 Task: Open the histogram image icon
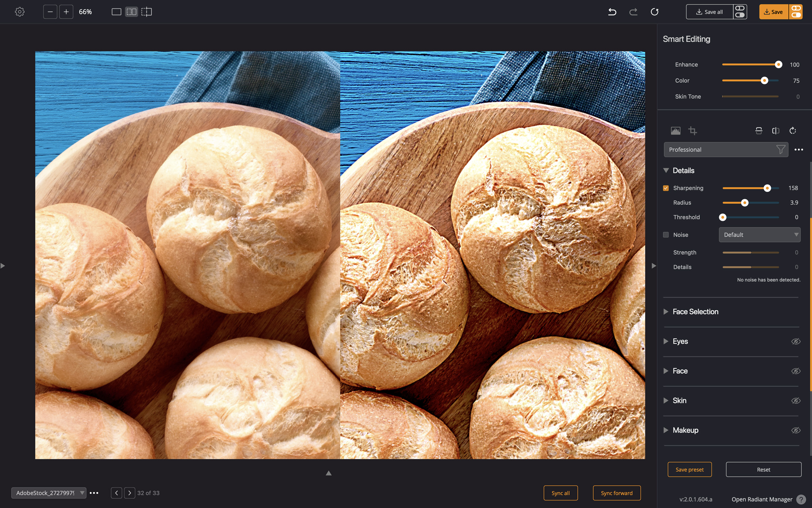(675, 131)
